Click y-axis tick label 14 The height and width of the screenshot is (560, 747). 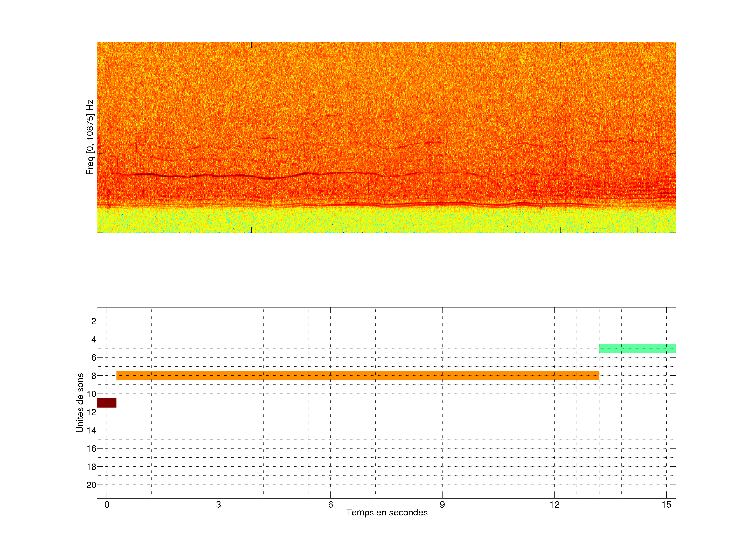91,430
